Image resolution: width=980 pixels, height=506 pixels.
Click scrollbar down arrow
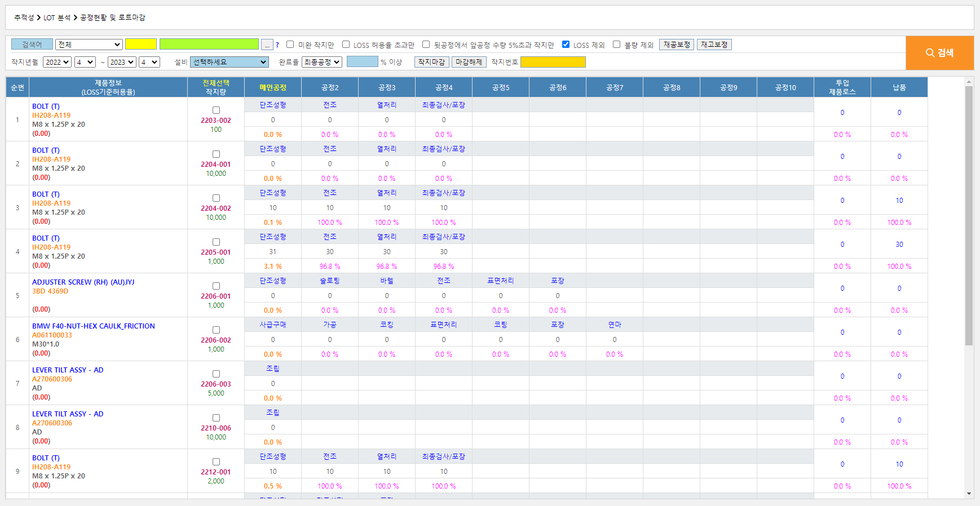pos(969,494)
